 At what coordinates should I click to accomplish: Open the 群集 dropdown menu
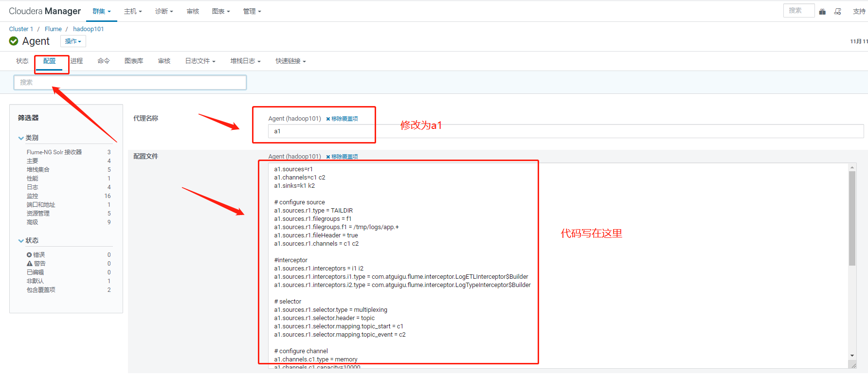[102, 11]
